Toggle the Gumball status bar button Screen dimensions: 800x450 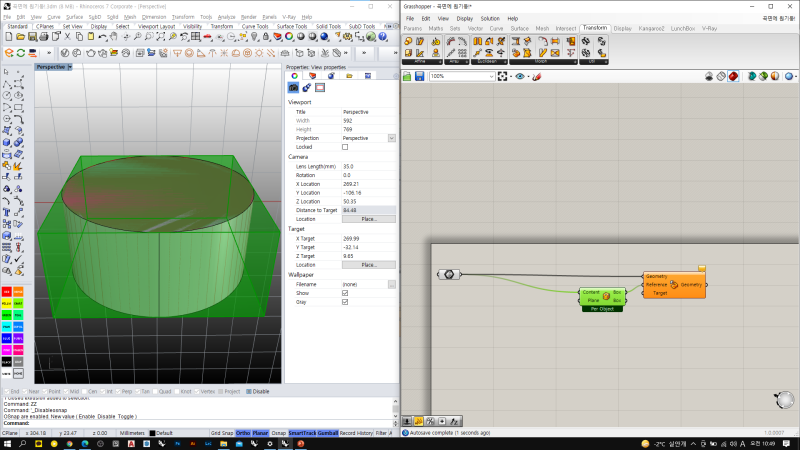point(327,433)
